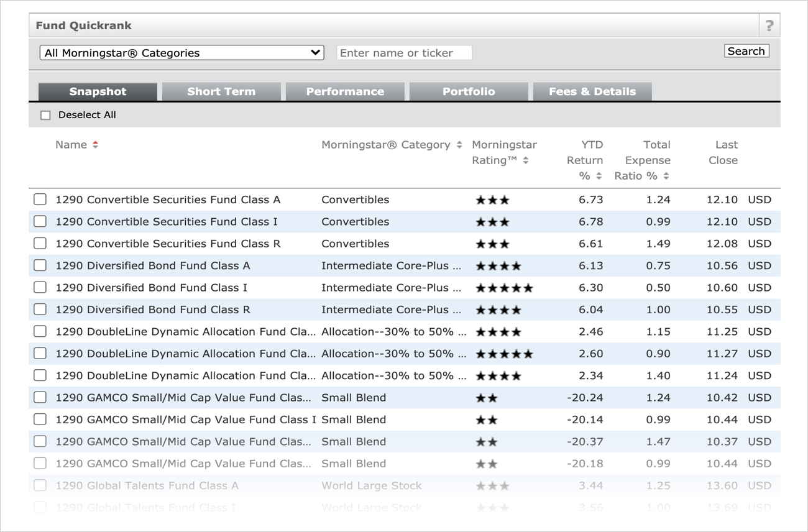The height and width of the screenshot is (532, 808).
Task: Focus the Enter name or ticker field
Action: click(404, 53)
